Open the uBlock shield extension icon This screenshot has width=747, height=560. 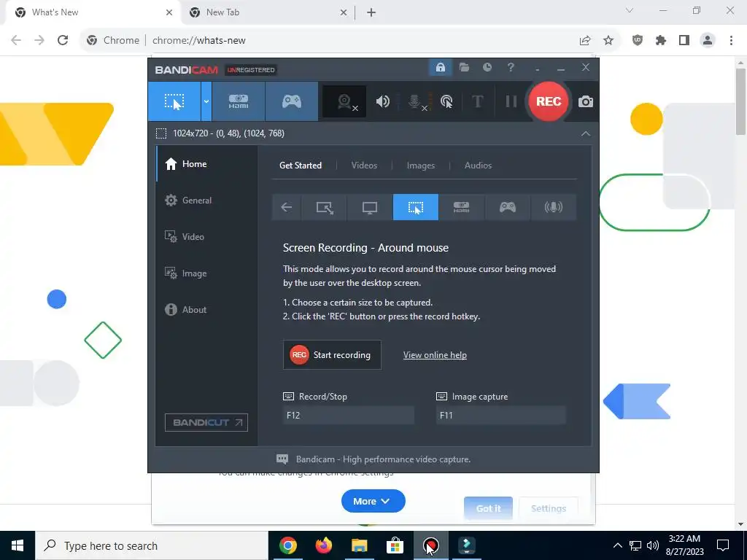(638, 41)
